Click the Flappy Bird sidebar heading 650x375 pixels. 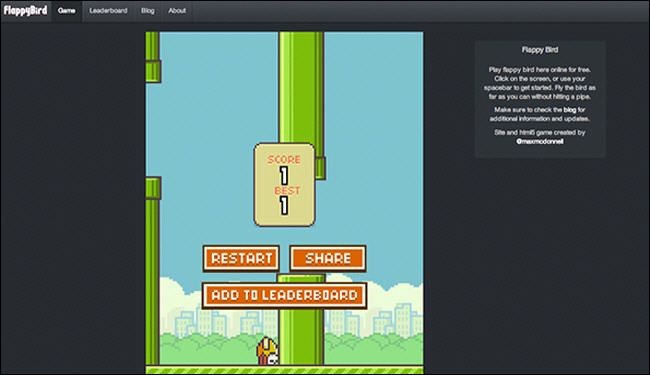click(540, 50)
